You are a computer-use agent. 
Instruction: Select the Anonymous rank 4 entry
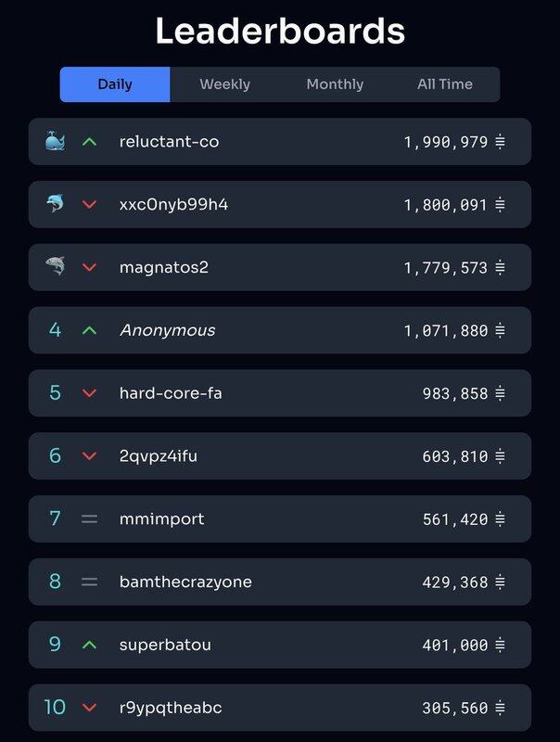click(167, 330)
